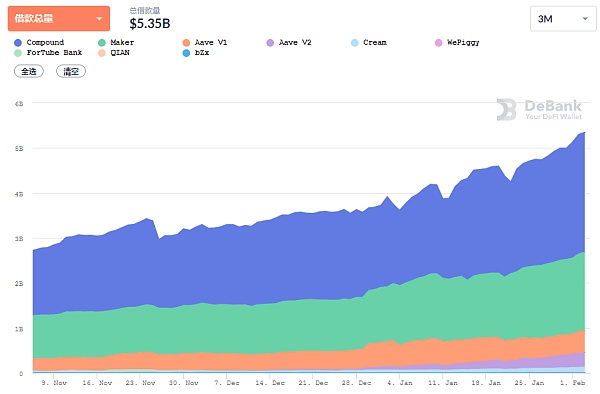Toggle the Aave V1 legend dot
The image size is (600, 394).
pyautogui.click(x=186, y=42)
